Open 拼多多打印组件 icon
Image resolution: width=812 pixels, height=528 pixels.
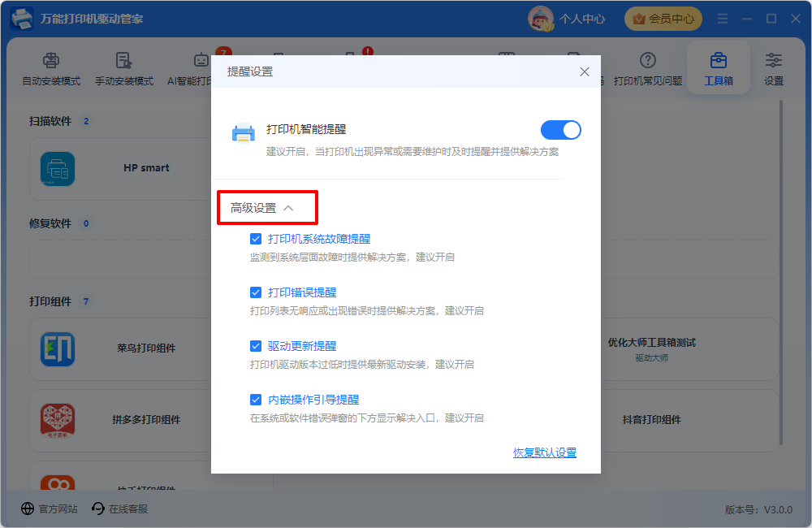click(x=58, y=421)
